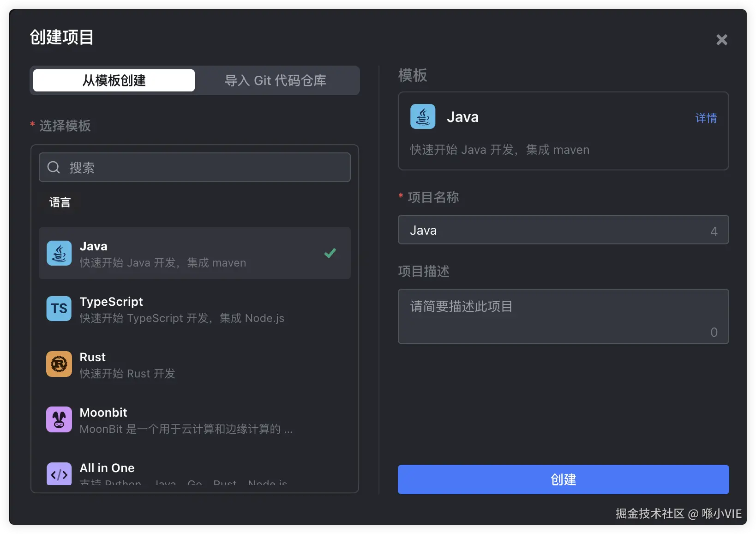
Task: Select the Rust template title
Action: 93,357
